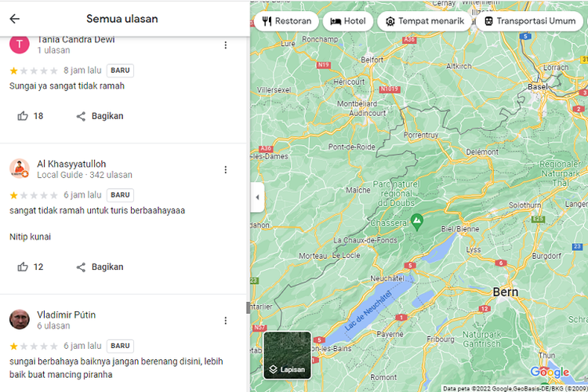Filter map by Transportasi Umum
Screen dimensions: 588x392
(531, 21)
